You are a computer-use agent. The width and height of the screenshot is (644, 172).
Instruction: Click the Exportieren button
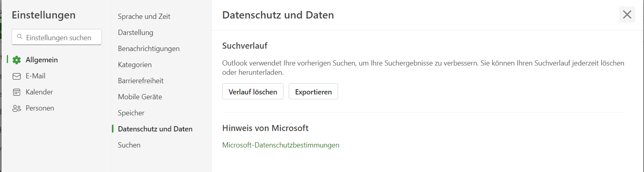313,91
